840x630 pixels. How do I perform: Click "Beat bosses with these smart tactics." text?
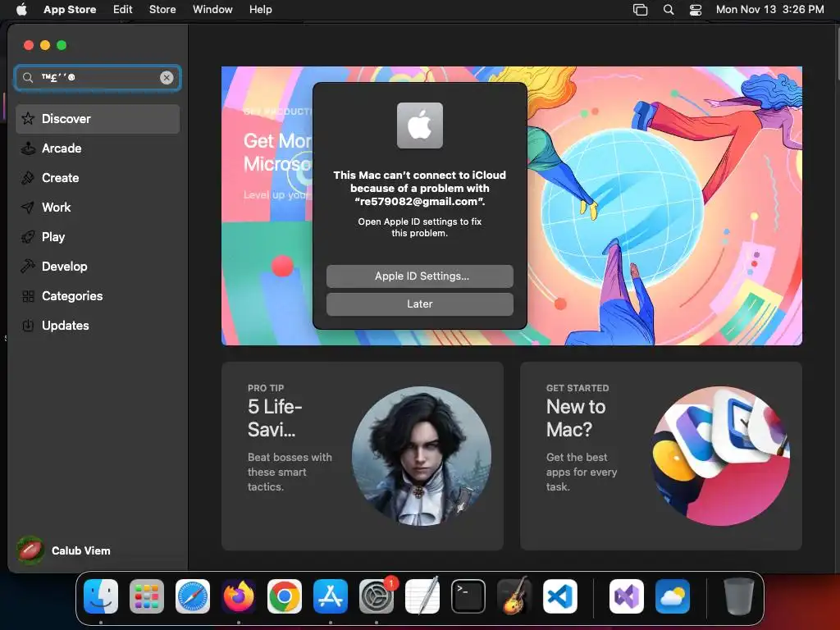point(290,472)
